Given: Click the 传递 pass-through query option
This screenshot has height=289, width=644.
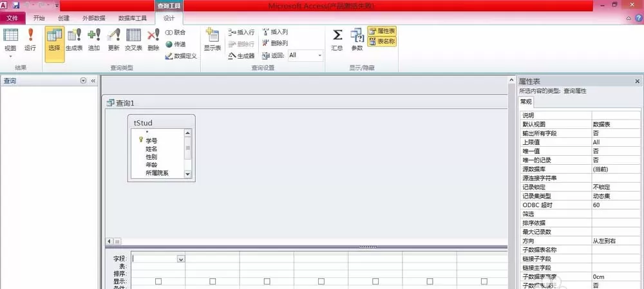Looking at the screenshot, I should tap(175, 44).
